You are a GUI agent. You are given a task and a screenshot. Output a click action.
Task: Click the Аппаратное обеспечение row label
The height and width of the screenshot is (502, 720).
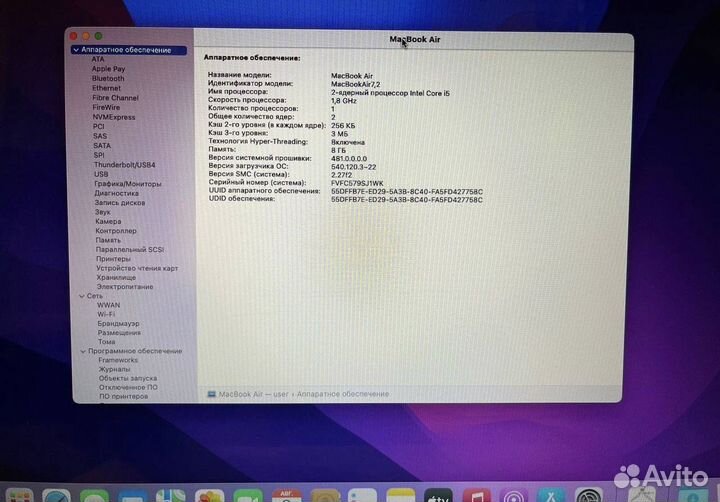tap(126, 50)
